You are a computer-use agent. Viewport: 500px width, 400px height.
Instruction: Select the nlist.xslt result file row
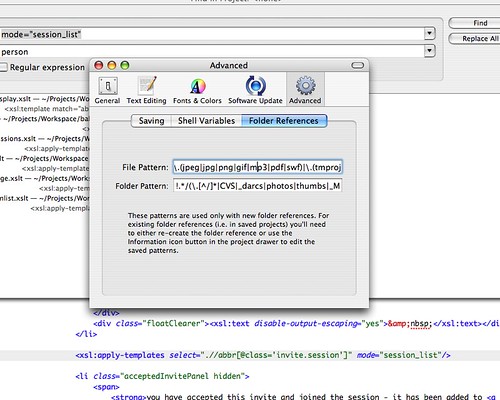click(x=45, y=198)
